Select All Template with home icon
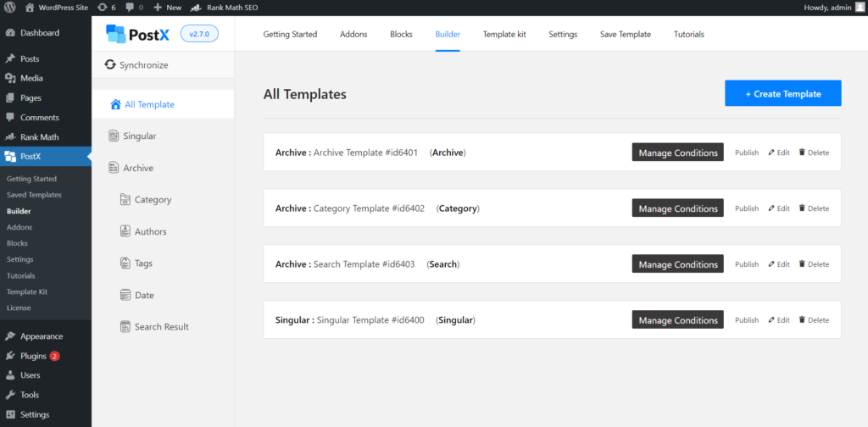This screenshot has width=868, height=427. coord(163,104)
